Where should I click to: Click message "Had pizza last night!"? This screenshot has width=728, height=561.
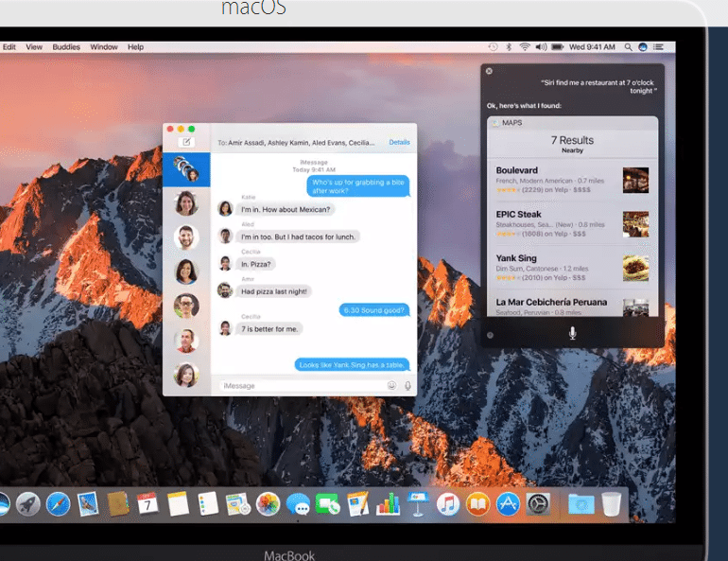pyautogui.click(x=274, y=291)
